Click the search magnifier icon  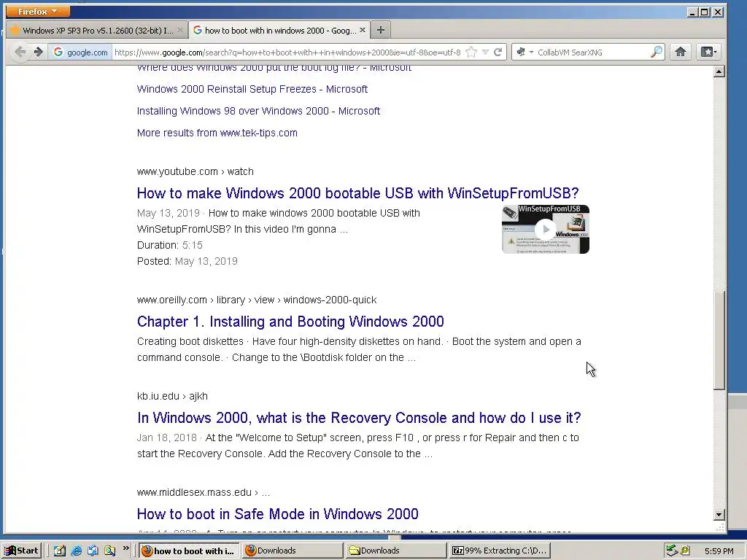657,52
